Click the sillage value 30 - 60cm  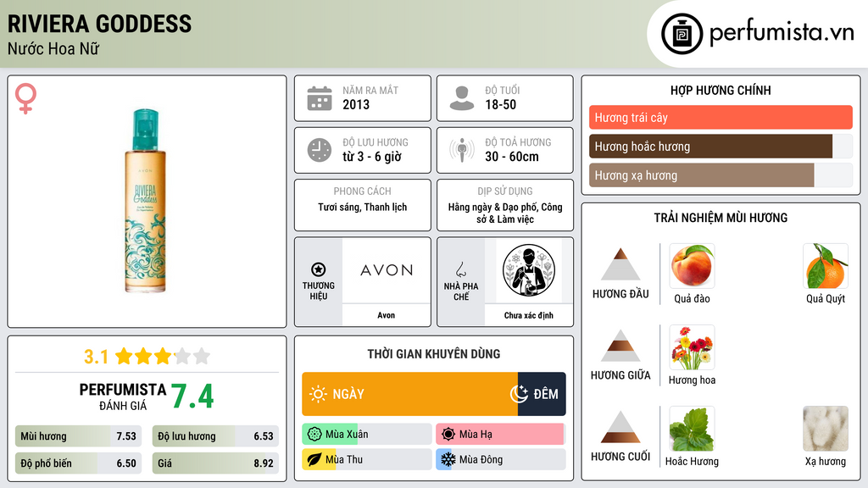[x=511, y=157]
